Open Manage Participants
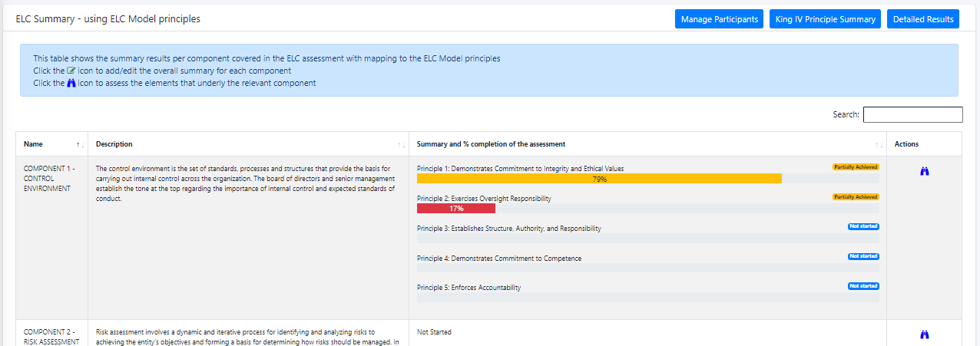Image resolution: width=980 pixels, height=346 pixels. (719, 19)
